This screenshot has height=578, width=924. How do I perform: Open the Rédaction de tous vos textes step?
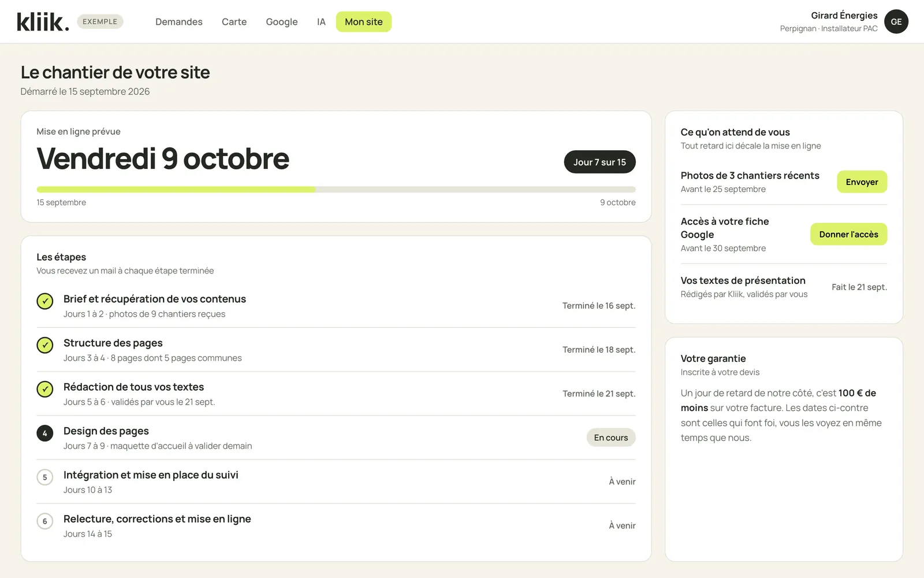point(336,394)
